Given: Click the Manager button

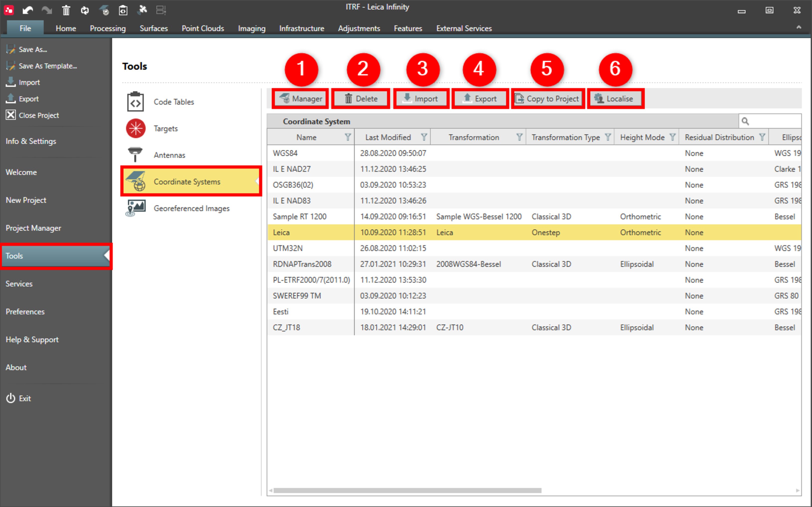Looking at the screenshot, I should click(300, 99).
